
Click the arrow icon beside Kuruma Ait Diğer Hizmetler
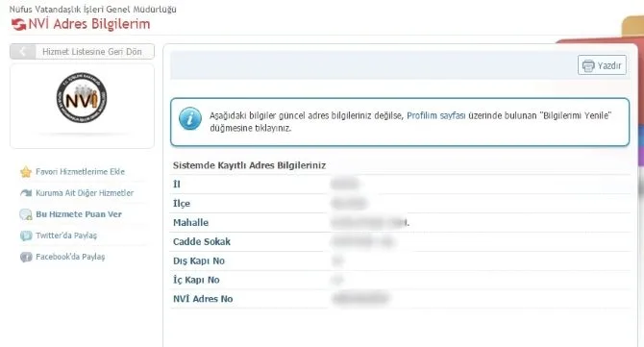[x=26, y=193]
